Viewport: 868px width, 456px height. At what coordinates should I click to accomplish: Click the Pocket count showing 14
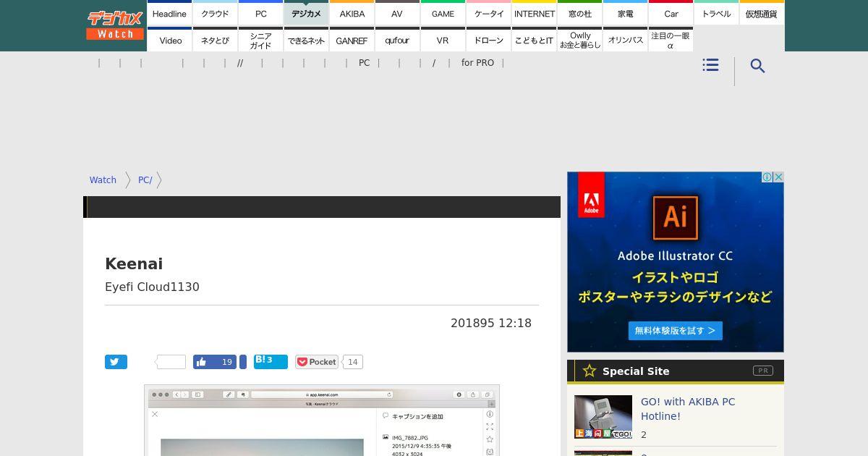(x=352, y=362)
